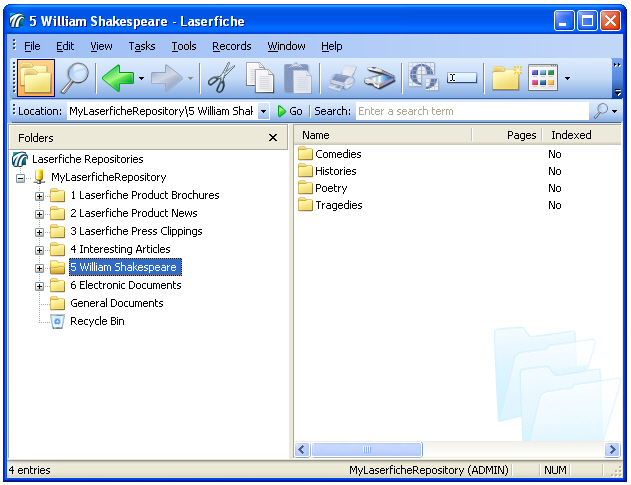Viewport: 631px width, 485px height.
Task: Click the Tragedies folder icon
Action: [x=305, y=205]
